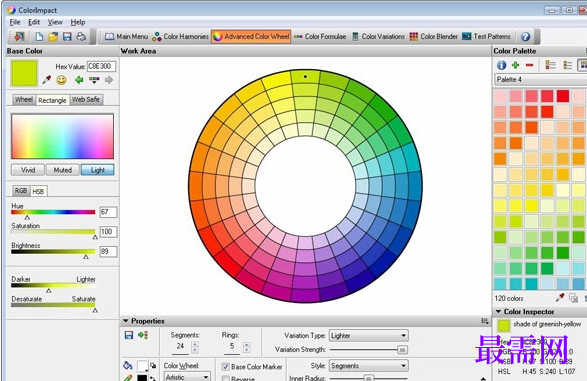Open the View menu

(x=55, y=22)
